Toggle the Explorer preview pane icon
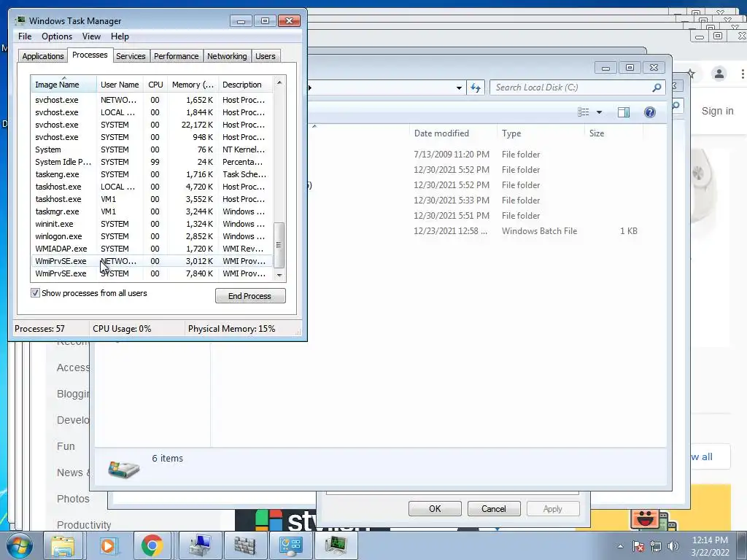This screenshot has height=560, width=747. [x=624, y=112]
